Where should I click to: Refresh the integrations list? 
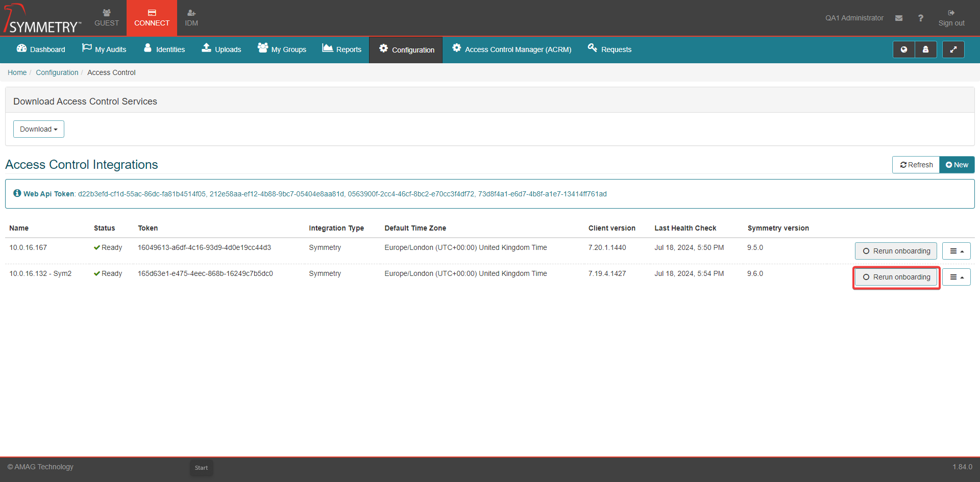(x=916, y=165)
